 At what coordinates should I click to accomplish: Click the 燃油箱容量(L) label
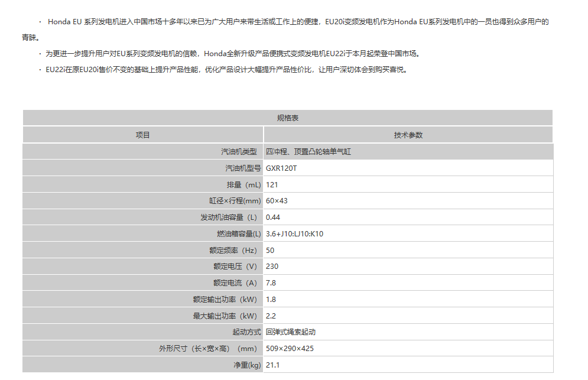coord(239,233)
